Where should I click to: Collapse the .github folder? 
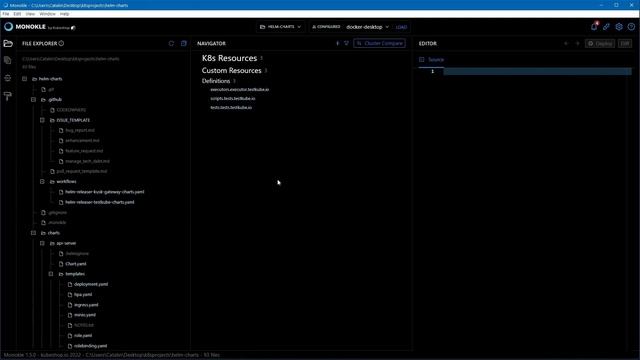click(33, 100)
